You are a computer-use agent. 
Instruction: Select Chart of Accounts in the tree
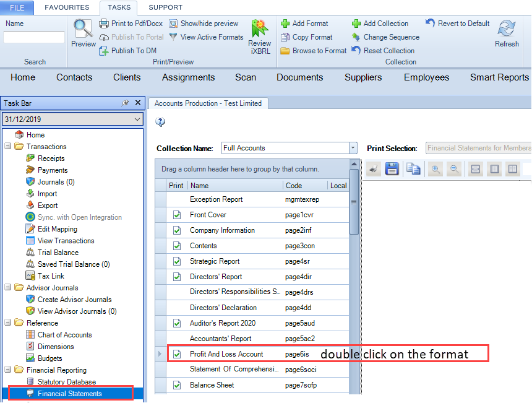[64, 335]
